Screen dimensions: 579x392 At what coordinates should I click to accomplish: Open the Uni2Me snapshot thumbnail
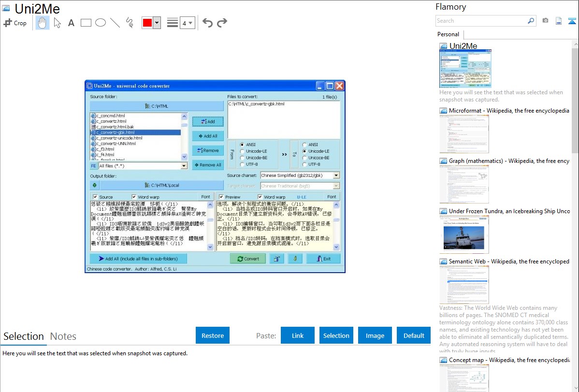point(465,69)
